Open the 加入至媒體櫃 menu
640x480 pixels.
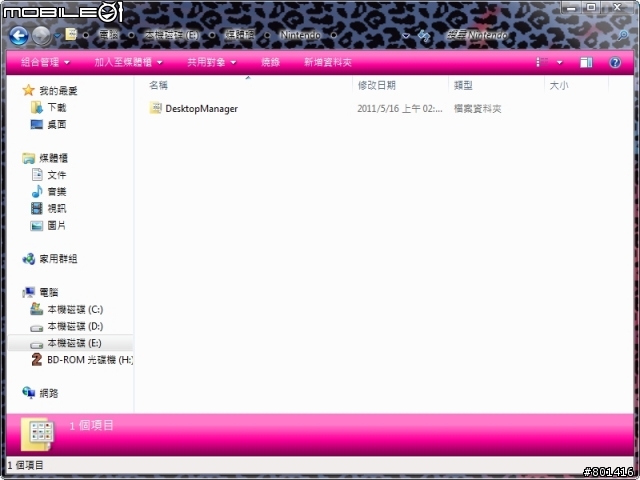128,62
